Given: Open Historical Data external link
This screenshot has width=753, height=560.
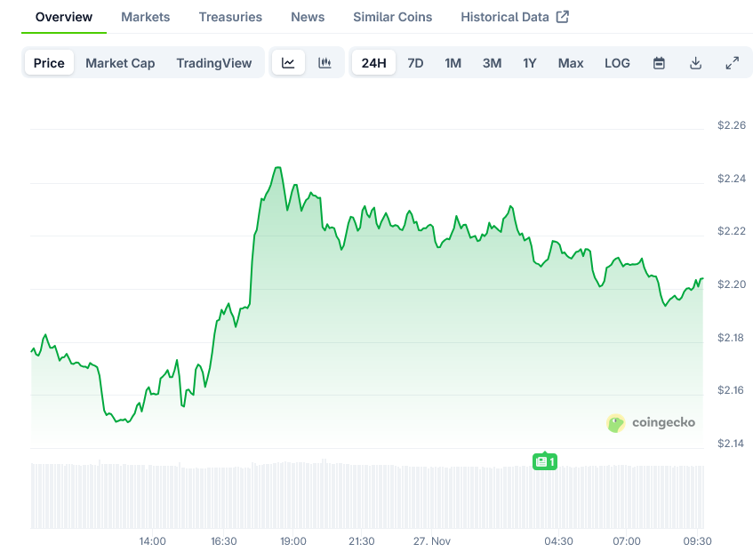Looking at the screenshot, I should coord(515,17).
